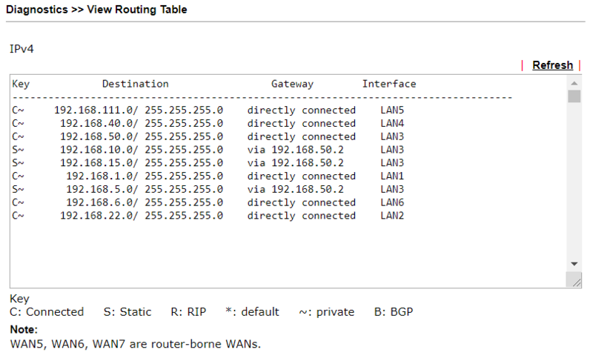Click the Refresh link
The image size is (593, 364).
pos(552,65)
